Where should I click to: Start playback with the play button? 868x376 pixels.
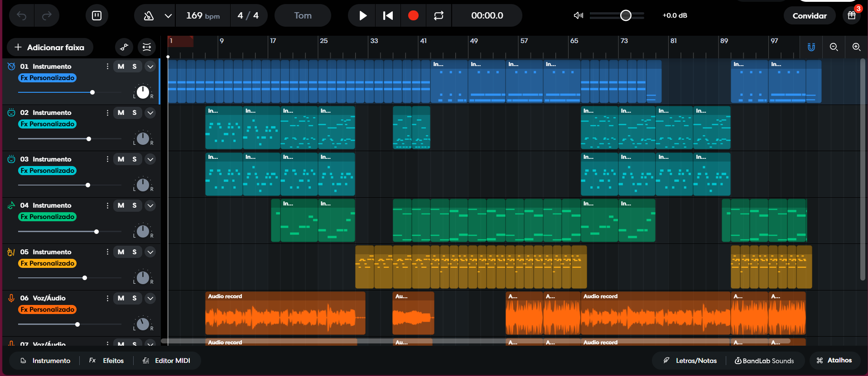point(363,16)
